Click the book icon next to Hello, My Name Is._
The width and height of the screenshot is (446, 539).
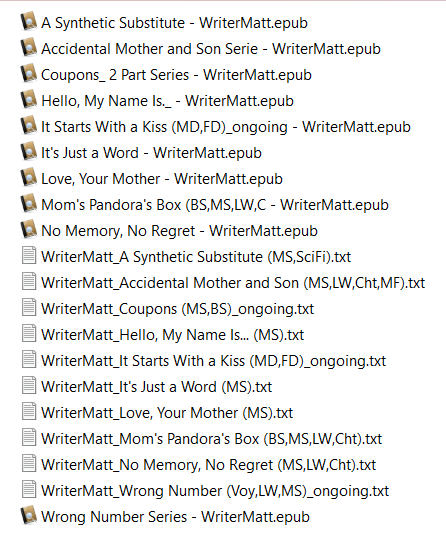point(29,99)
